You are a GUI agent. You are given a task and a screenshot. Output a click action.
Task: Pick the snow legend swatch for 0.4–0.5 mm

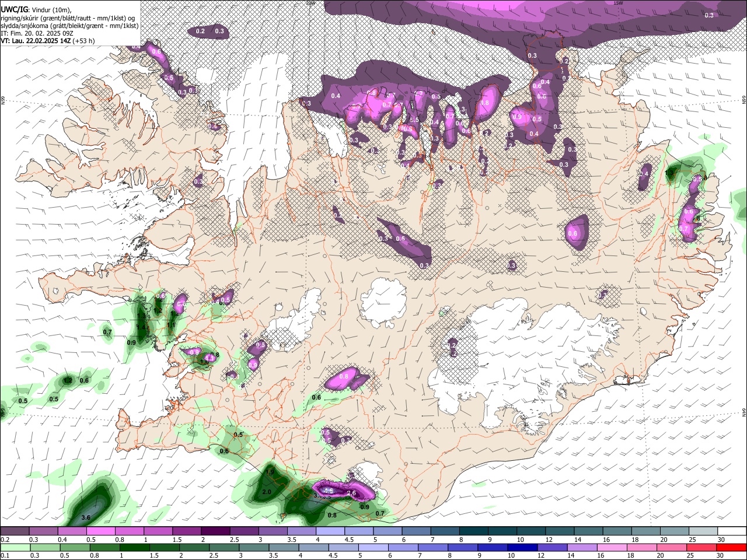pyautogui.click(x=72, y=531)
